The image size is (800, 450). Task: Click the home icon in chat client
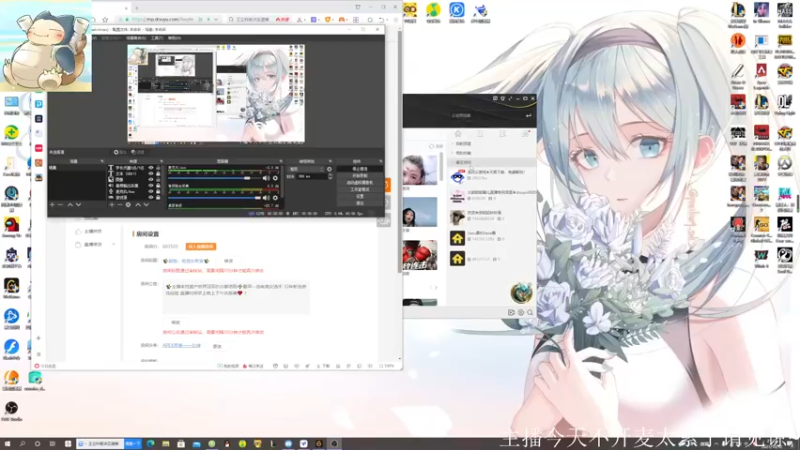point(458,134)
